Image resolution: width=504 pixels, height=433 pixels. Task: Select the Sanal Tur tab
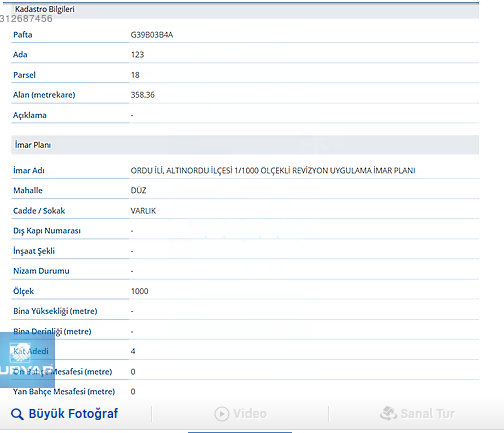[x=417, y=414]
